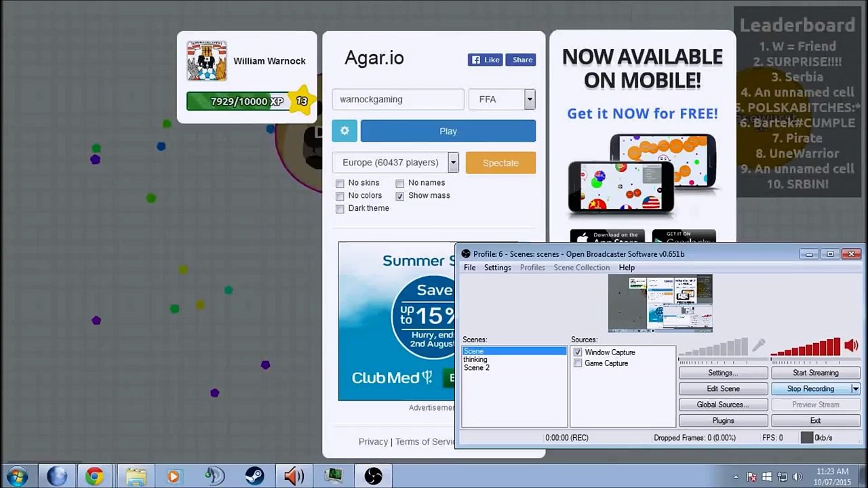Screen dimensions: 868x488
Task: Open Google Chrome from the taskbar
Action: coord(94,476)
